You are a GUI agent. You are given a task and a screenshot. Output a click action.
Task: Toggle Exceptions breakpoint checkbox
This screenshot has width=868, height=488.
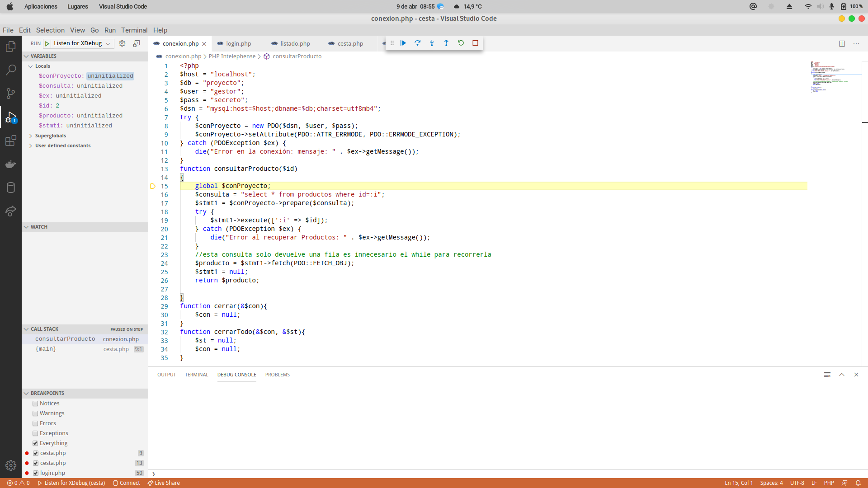[x=35, y=433]
